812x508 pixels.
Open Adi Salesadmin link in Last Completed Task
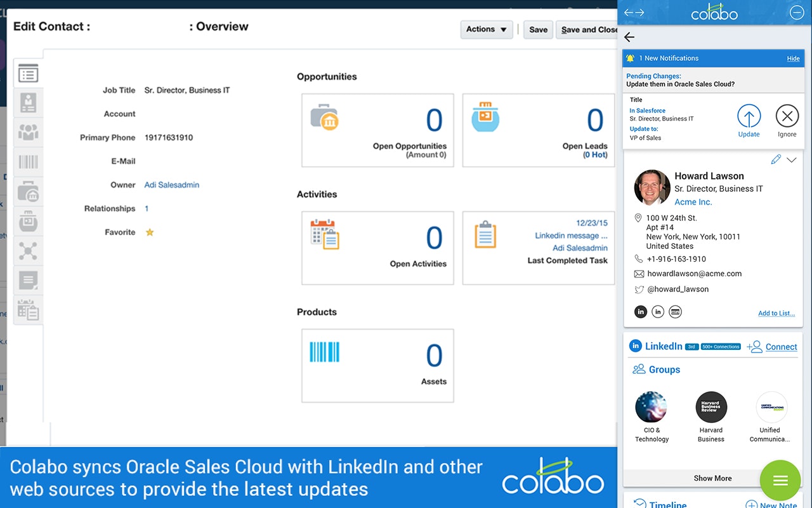580,248
